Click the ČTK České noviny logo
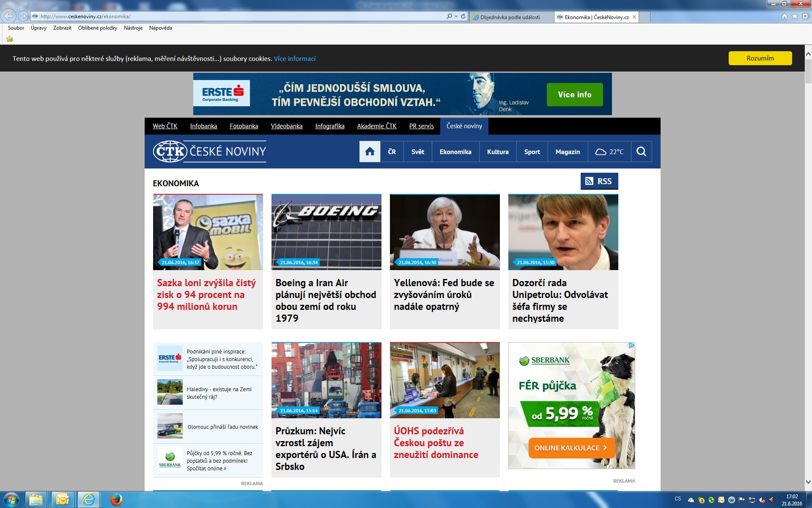 (x=209, y=152)
